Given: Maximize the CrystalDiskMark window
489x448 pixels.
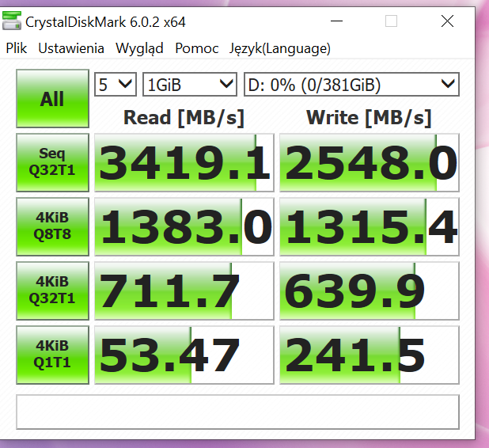Looking at the screenshot, I should 391,21.
